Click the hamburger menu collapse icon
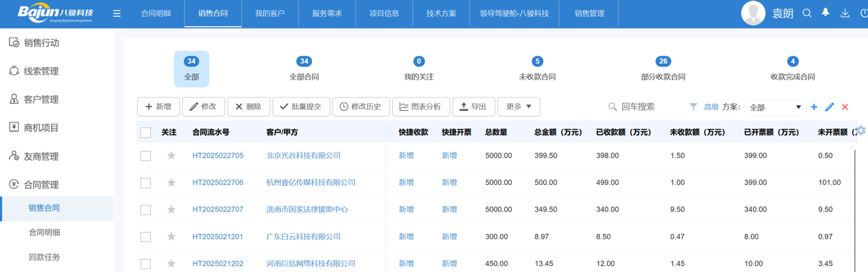 click(x=117, y=14)
